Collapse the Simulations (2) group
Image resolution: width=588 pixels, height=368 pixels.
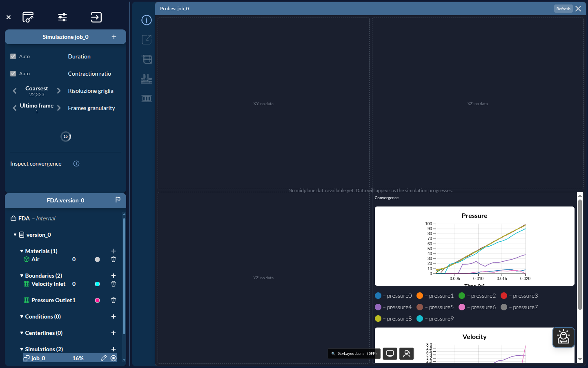22,349
